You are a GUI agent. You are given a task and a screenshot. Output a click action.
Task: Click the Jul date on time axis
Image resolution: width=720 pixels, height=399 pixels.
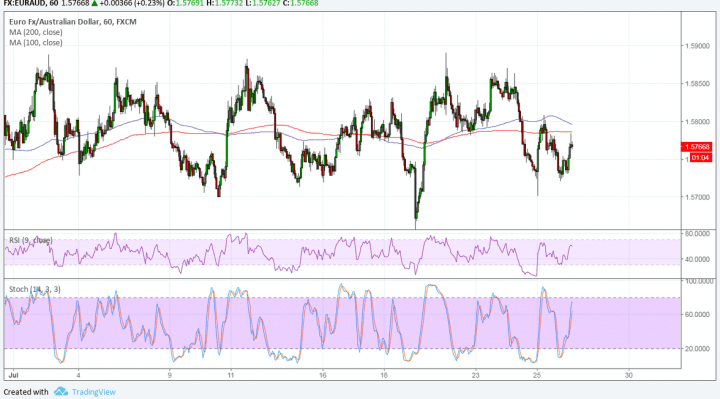14,375
